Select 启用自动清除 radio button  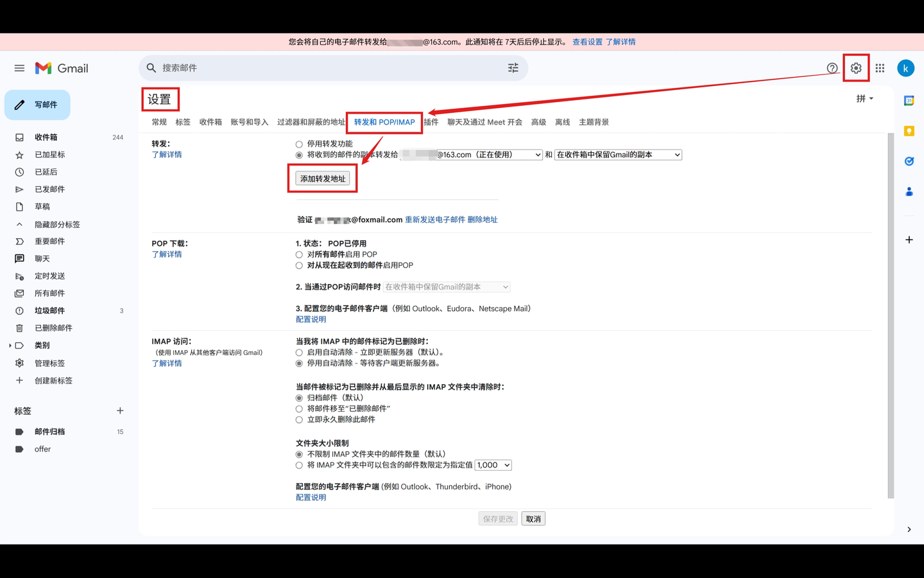click(x=299, y=353)
